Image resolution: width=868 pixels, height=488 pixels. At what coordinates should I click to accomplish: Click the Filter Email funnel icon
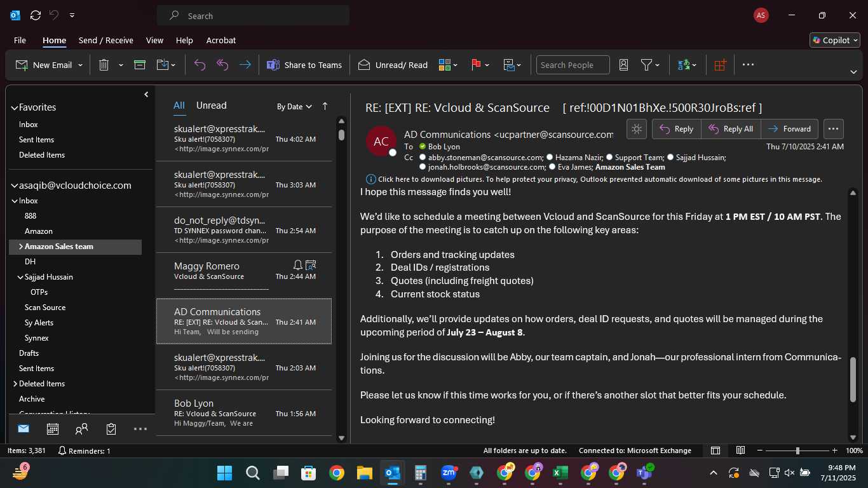coord(646,65)
